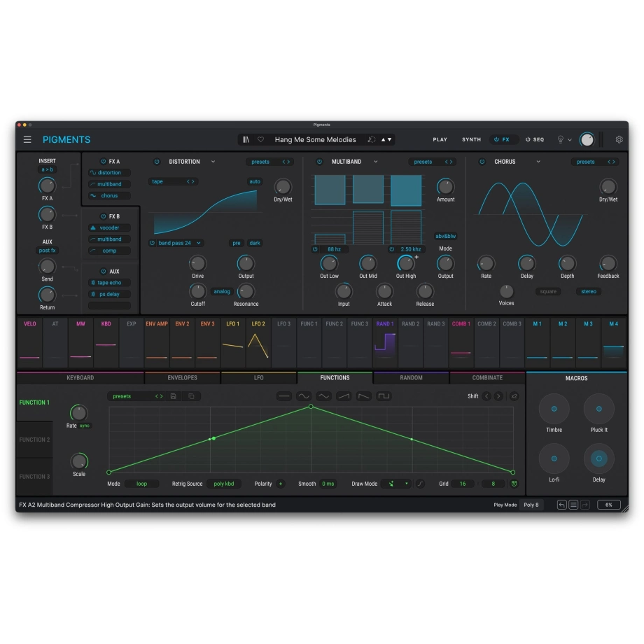Toggle the band pass filter power

click(153, 243)
